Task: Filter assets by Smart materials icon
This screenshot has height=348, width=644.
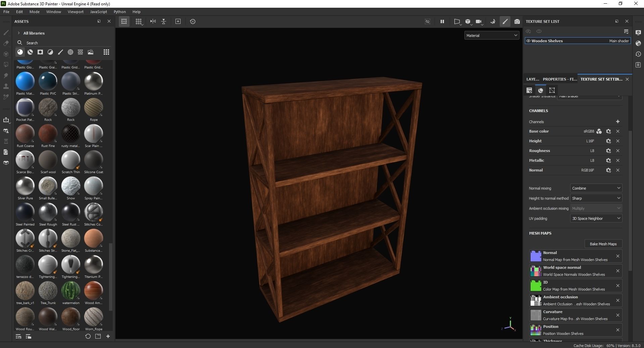Action: click(30, 52)
